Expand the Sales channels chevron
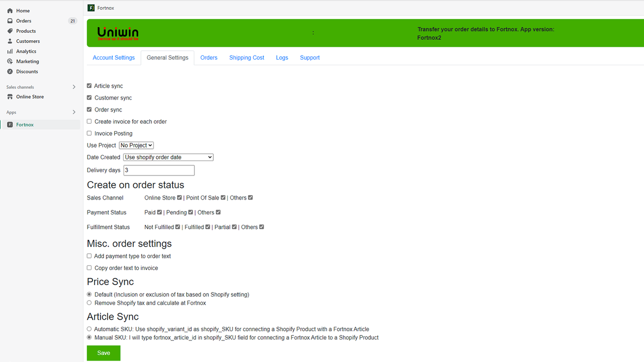 (74, 87)
